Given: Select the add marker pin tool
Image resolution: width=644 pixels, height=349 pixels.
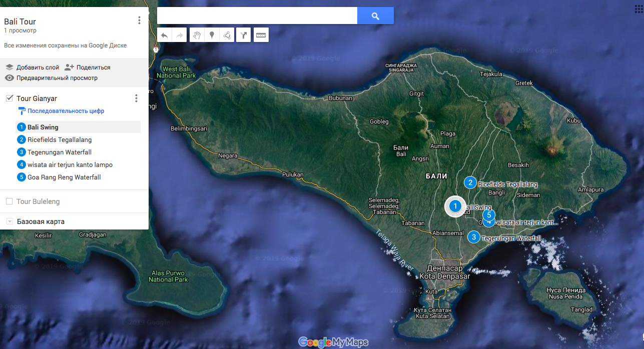Looking at the screenshot, I should [212, 35].
